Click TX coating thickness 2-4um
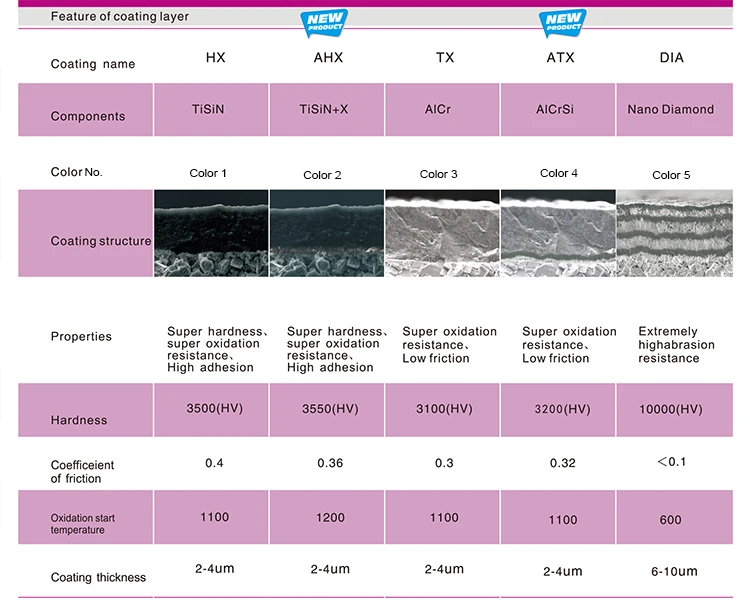Screen dimensions: 750x608 pos(444,569)
